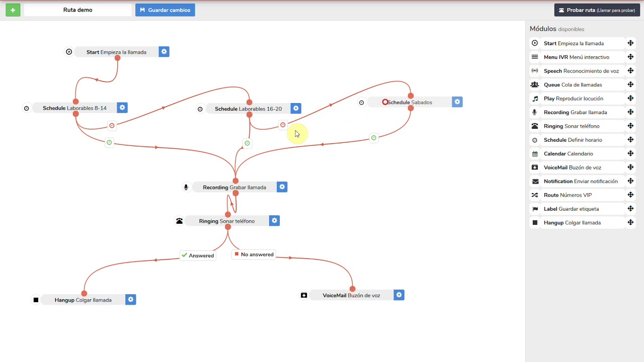Viewport: 644px width, 362px height.
Task: Click move handle of Queue module row
Action: click(630, 84)
